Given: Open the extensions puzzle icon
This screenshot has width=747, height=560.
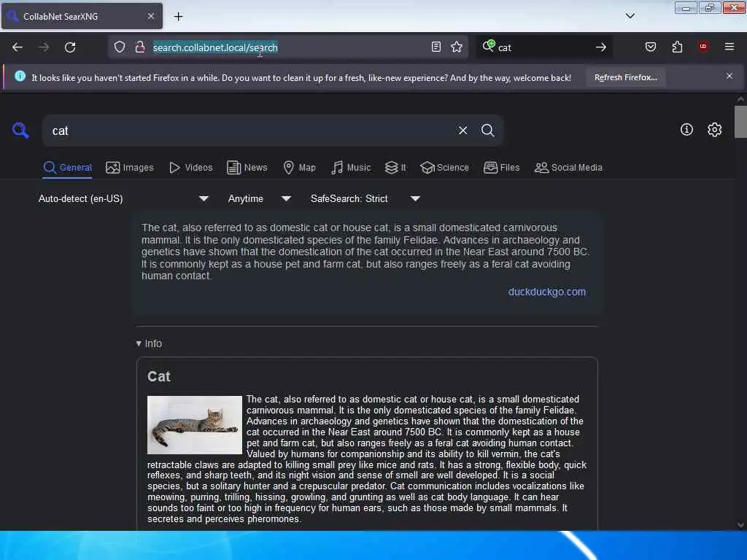Looking at the screenshot, I should pos(677,47).
